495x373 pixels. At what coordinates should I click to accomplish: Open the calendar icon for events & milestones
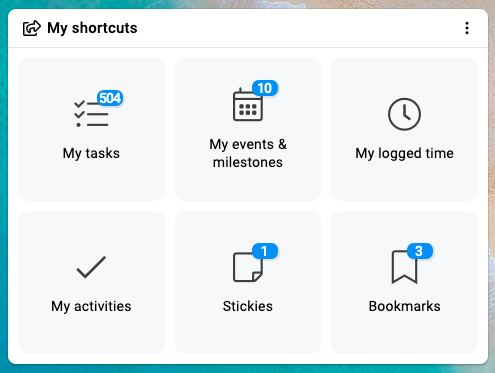(x=248, y=105)
